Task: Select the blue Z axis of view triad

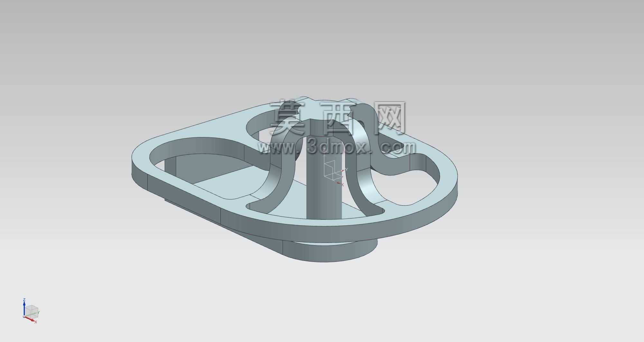Action: 24,308
